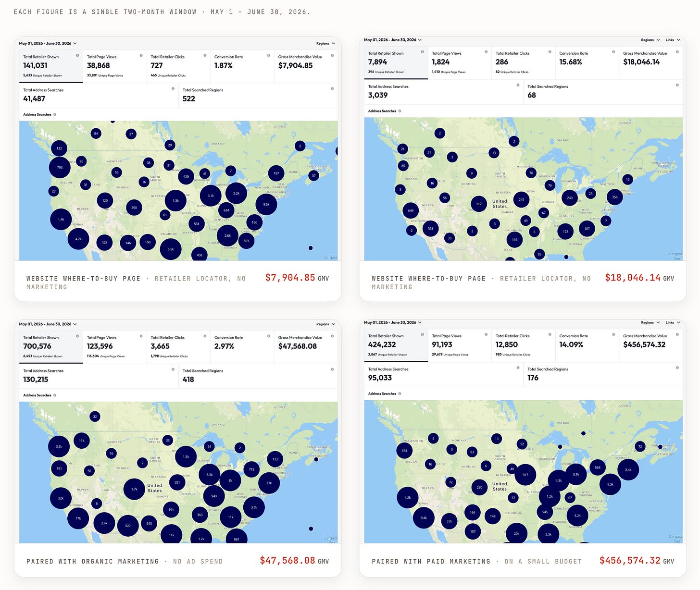The width and height of the screenshot is (700, 590).
Task: Click info icon on Gross Merchandise Value $7,904.85 card
Action: coord(332,55)
